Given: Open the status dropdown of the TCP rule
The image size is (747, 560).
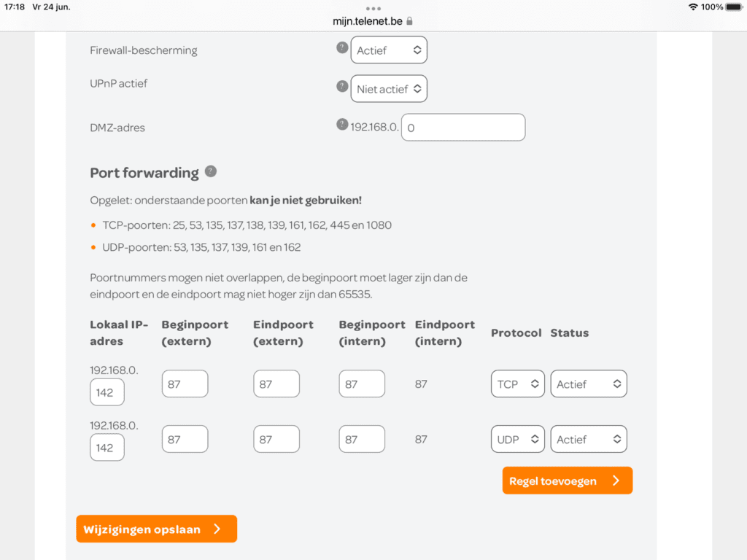Looking at the screenshot, I should [589, 384].
